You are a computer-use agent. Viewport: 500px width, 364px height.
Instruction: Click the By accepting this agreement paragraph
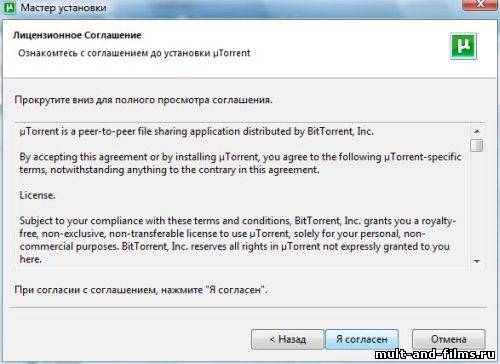tap(240, 163)
